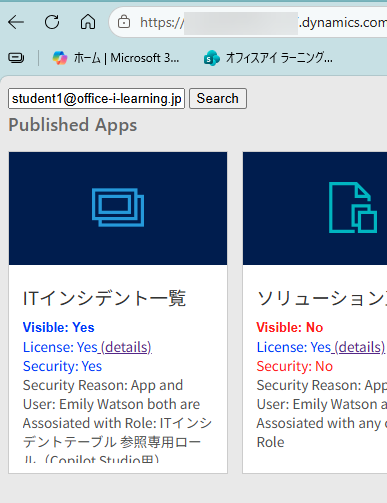This screenshot has height=503, width=387.
Task: Click the "Visible: No" status text
Action: pos(290,327)
